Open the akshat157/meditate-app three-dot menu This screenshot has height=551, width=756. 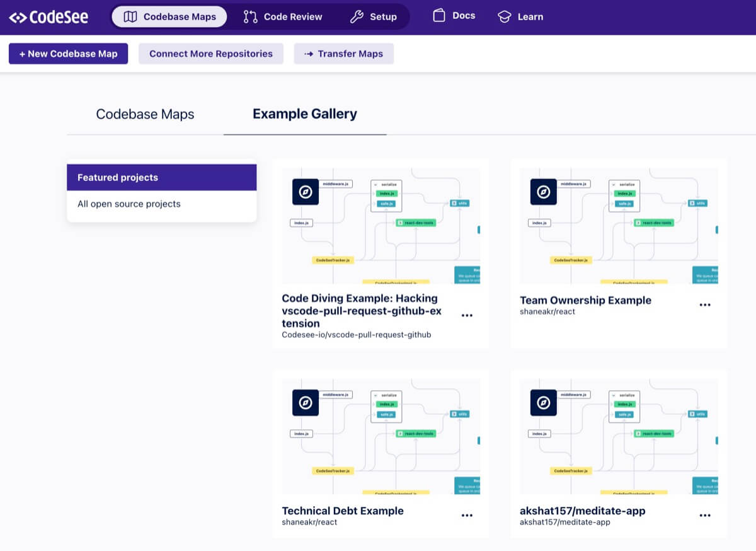tap(705, 516)
